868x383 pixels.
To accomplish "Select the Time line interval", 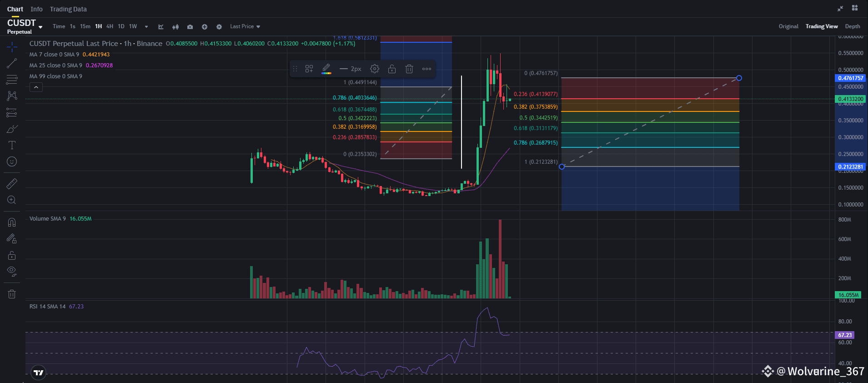I will tap(59, 26).
